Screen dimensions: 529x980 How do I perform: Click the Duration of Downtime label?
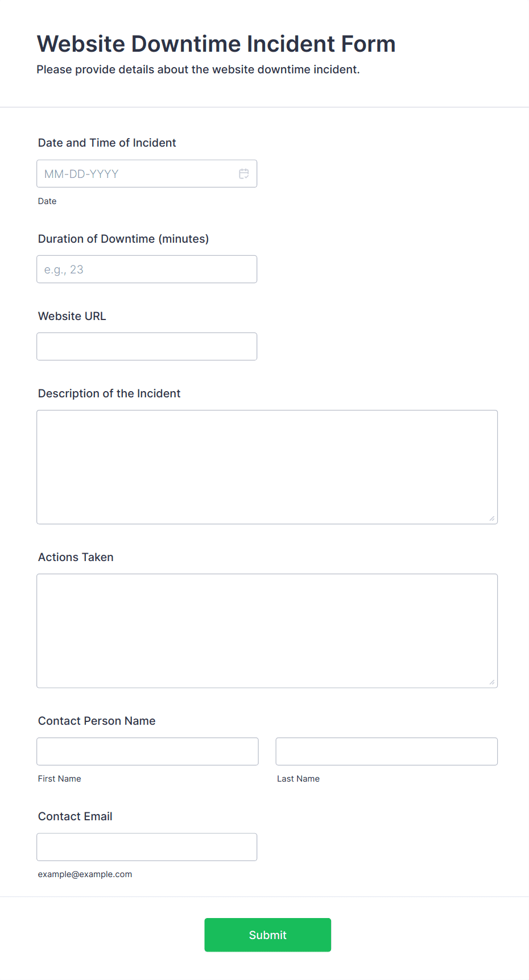pyautogui.click(x=123, y=239)
